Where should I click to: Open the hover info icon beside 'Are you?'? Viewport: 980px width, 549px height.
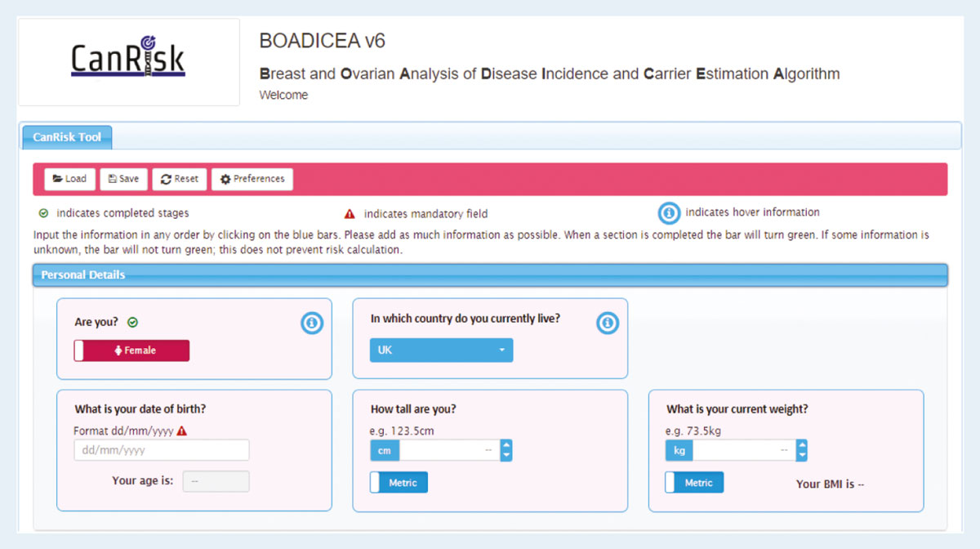pos(312,324)
